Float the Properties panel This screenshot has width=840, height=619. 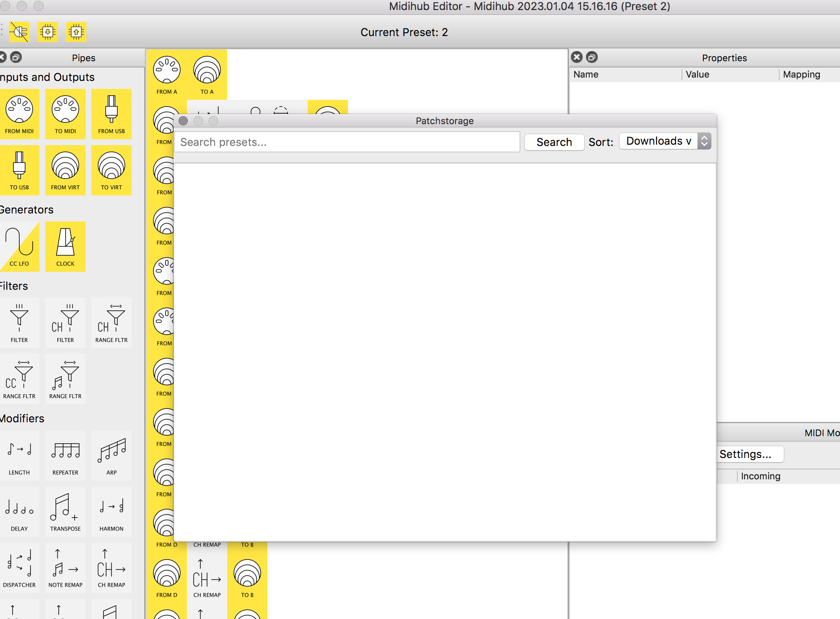pyautogui.click(x=592, y=57)
